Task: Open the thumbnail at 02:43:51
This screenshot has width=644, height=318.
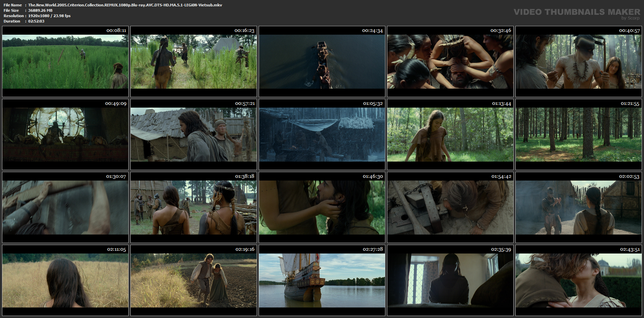Action: point(578,280)
